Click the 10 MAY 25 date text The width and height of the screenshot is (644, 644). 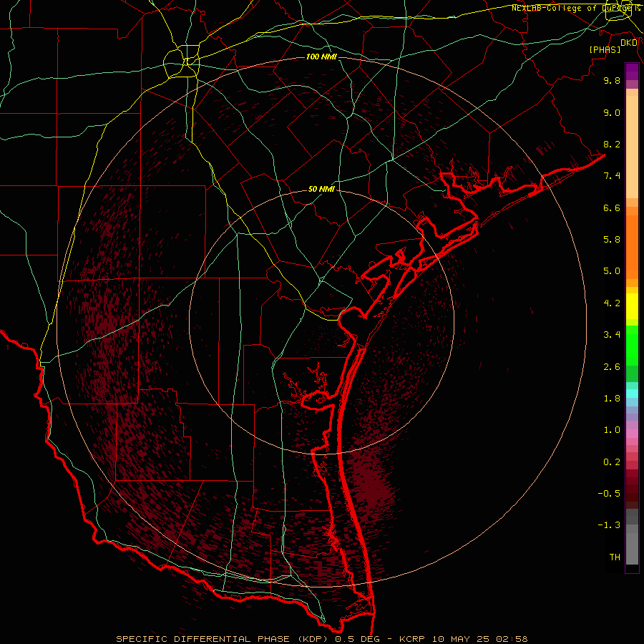click(x=462, y=639)
